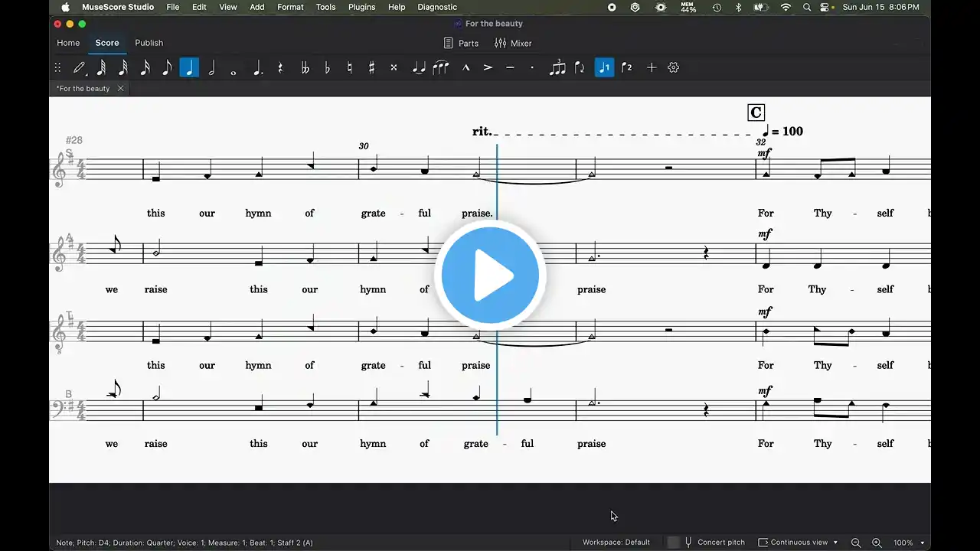Open the Workspace: Default selector

pyautogui.click(x=616, y=543)
